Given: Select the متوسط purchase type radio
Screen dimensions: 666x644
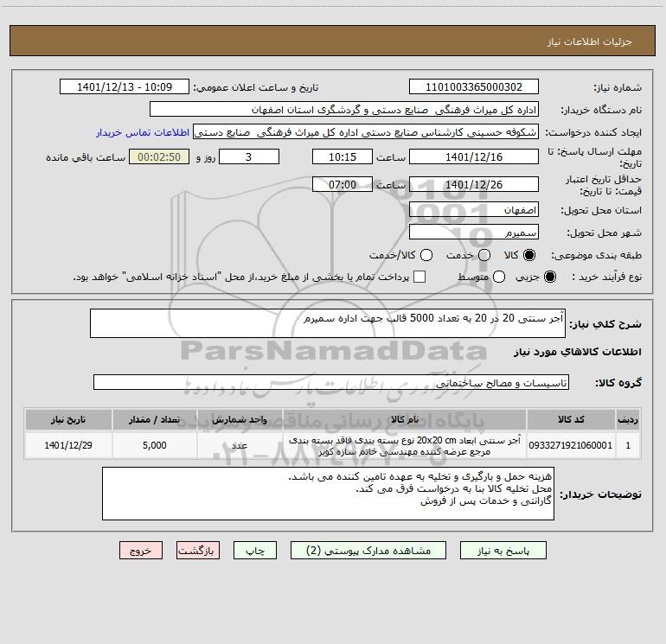Looking at the screenshot, I should click(499, 277).
